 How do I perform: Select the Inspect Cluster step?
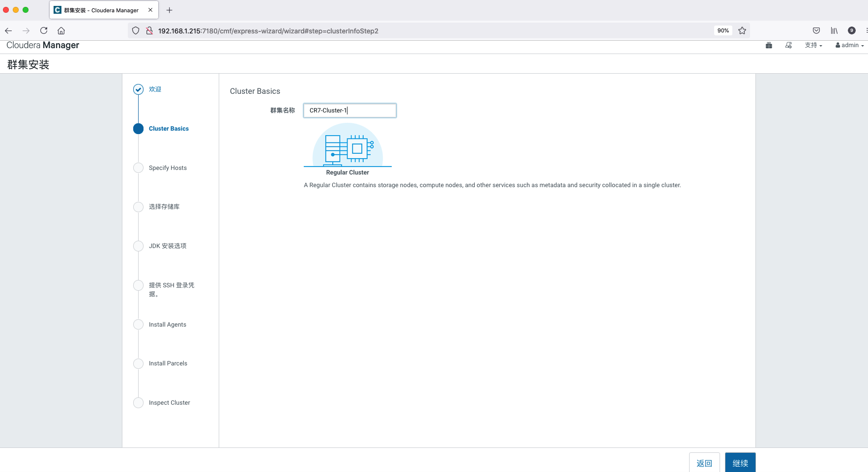170,403
